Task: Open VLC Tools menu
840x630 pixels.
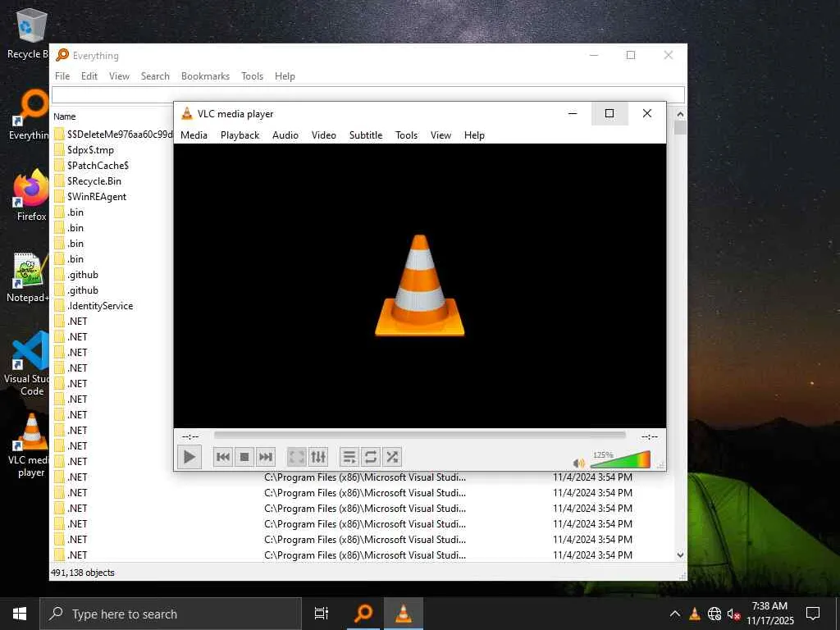Action: coord(406,135)
